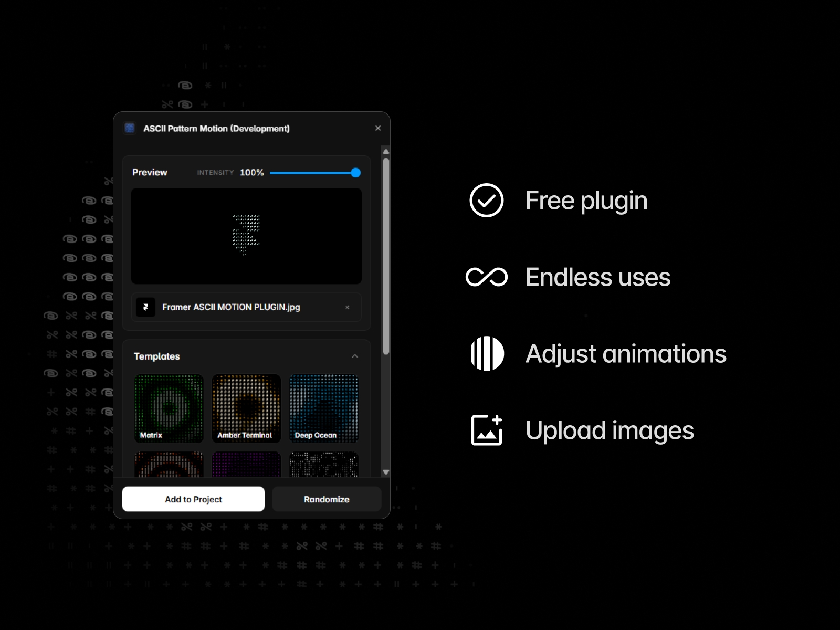Click the Preview heading
Viewport: 840px width, 630px height.
pos(150,172)
